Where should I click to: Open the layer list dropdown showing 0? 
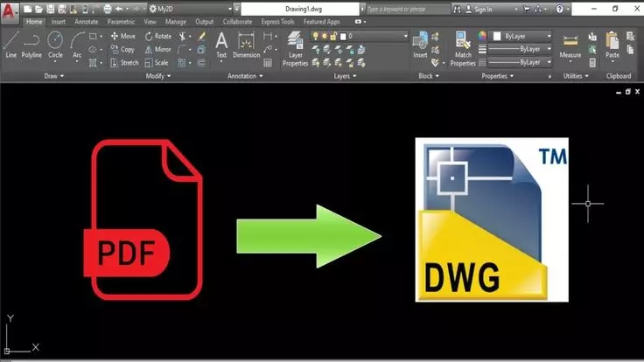tap(360, 36)
